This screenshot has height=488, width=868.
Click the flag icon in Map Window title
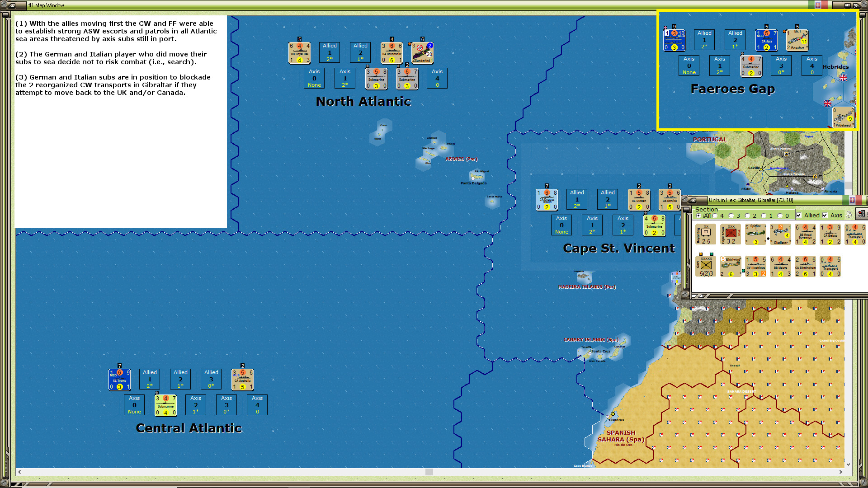[818, 5]
